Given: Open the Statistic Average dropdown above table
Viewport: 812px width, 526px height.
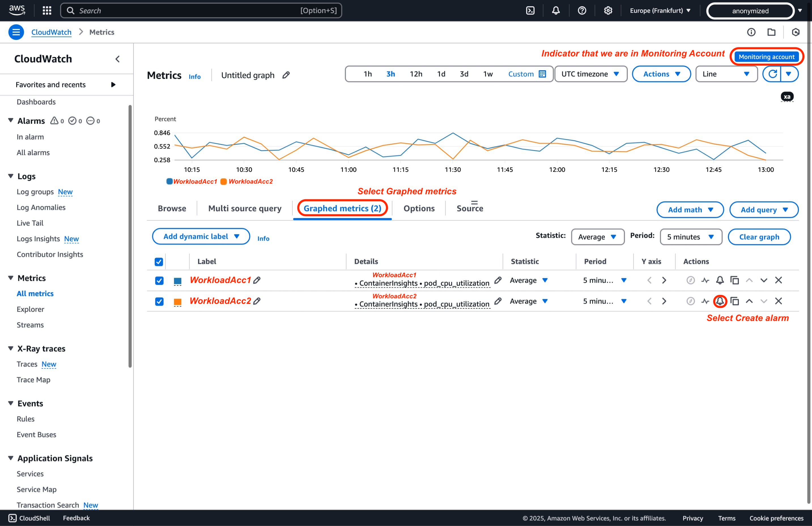Looking at the screenshot, I should coord(598,237).
